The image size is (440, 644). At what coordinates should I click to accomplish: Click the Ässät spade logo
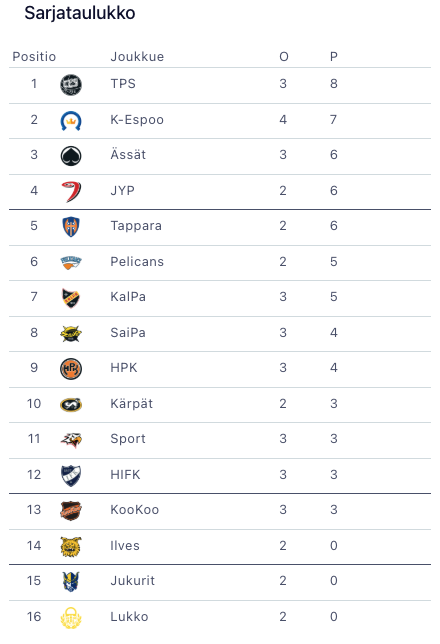(x=71, y=156)
